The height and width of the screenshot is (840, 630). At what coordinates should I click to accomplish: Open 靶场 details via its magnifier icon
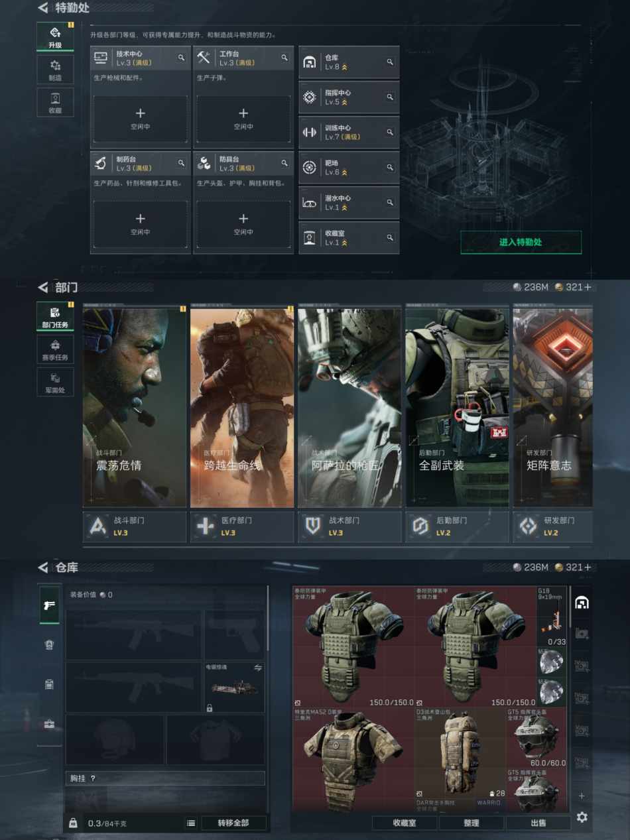[390, 168]
